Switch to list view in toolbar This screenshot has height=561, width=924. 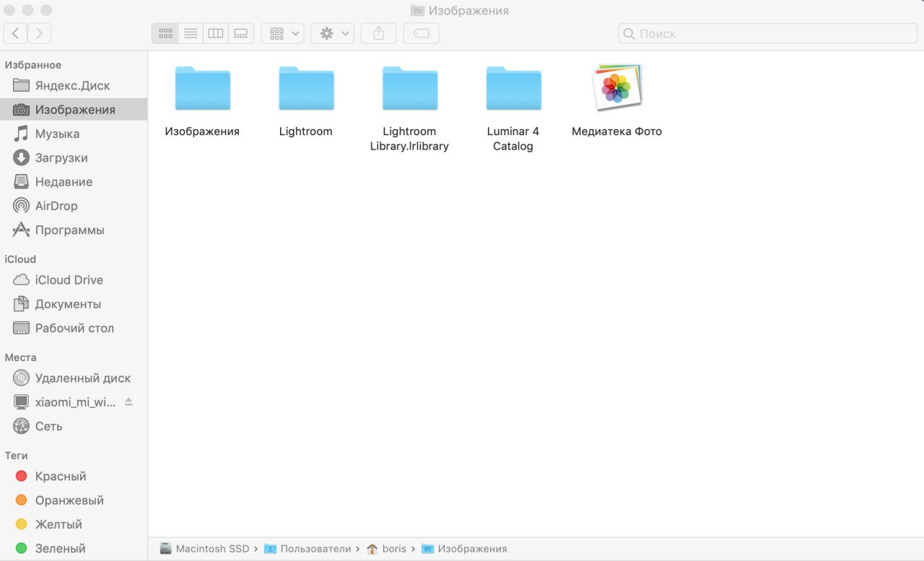coord(191,33)
